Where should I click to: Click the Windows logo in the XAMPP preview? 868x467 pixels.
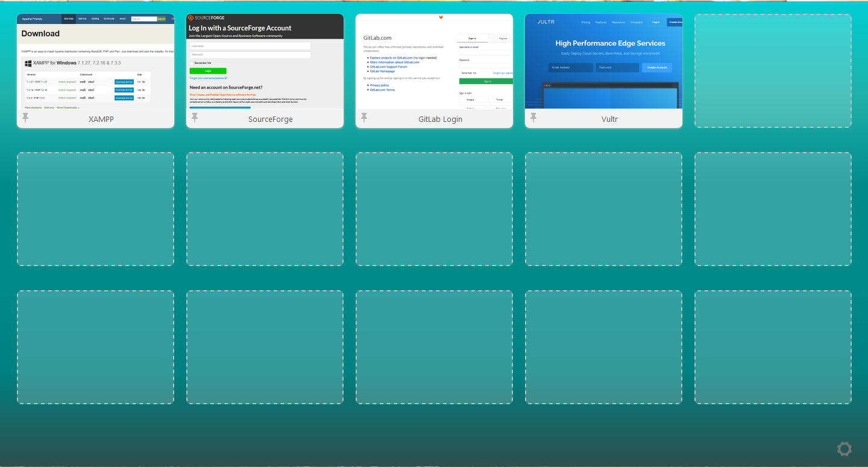coord(28,63)
